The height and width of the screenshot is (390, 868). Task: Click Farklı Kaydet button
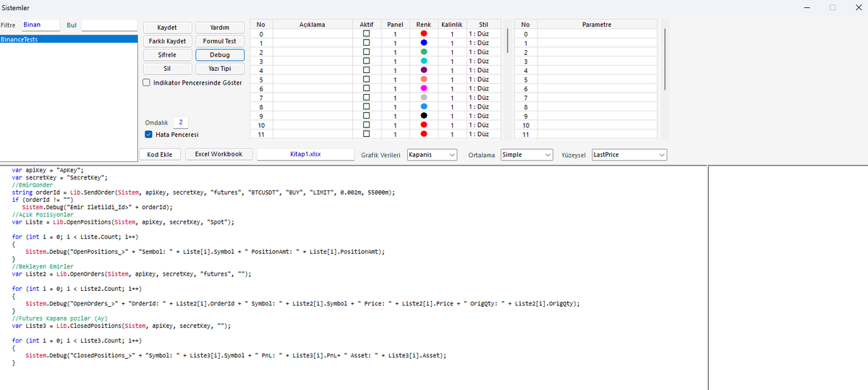(x=167, y=41)
